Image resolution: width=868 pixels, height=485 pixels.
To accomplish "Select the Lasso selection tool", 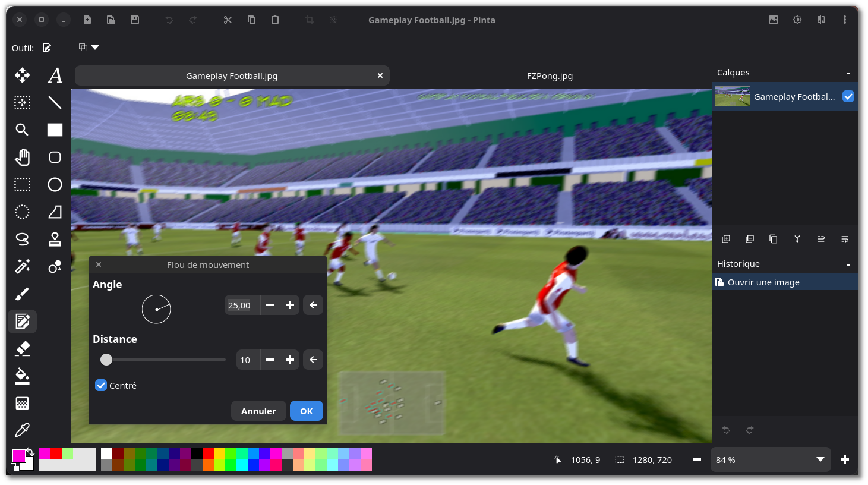I will point(22,239).
